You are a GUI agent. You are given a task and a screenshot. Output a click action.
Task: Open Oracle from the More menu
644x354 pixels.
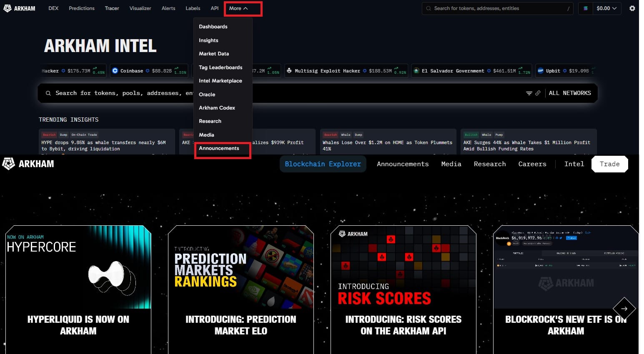[x=207, y=95]
